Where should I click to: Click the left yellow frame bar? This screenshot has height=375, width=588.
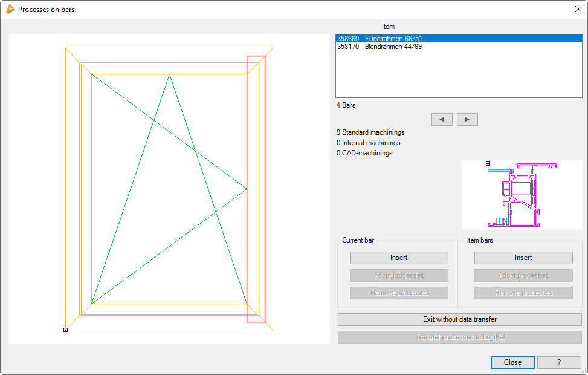point(73,189)
